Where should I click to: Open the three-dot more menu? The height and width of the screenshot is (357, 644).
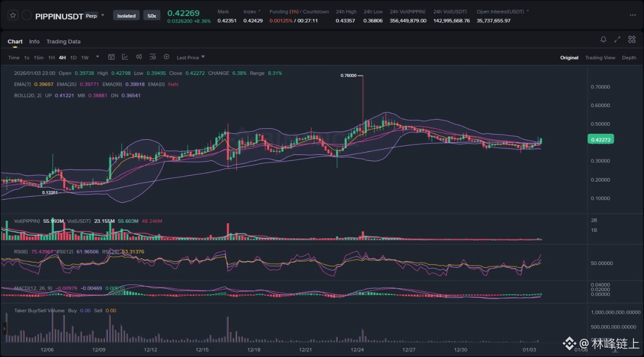pos(632,15)
